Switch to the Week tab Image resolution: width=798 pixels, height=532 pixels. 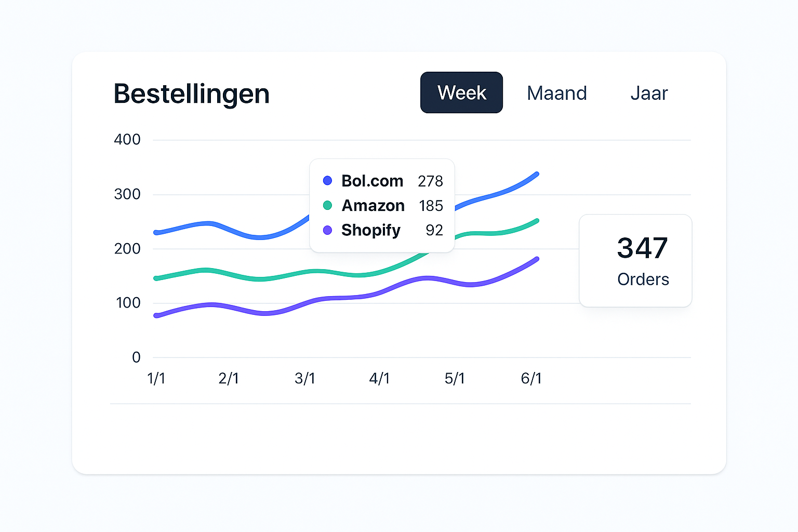click(x=461, y=92)
